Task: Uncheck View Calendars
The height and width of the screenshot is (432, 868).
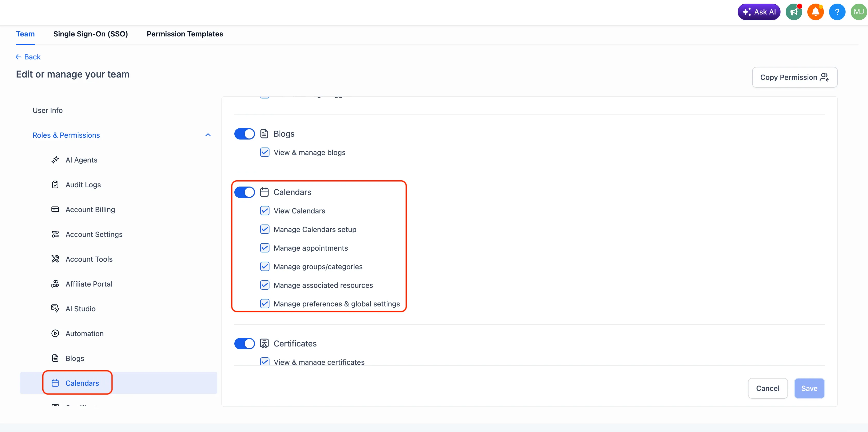Action: 265,210
